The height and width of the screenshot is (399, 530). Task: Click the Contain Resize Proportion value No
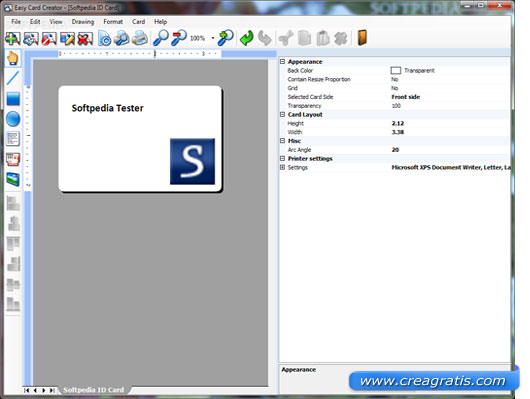pos(394,79)
